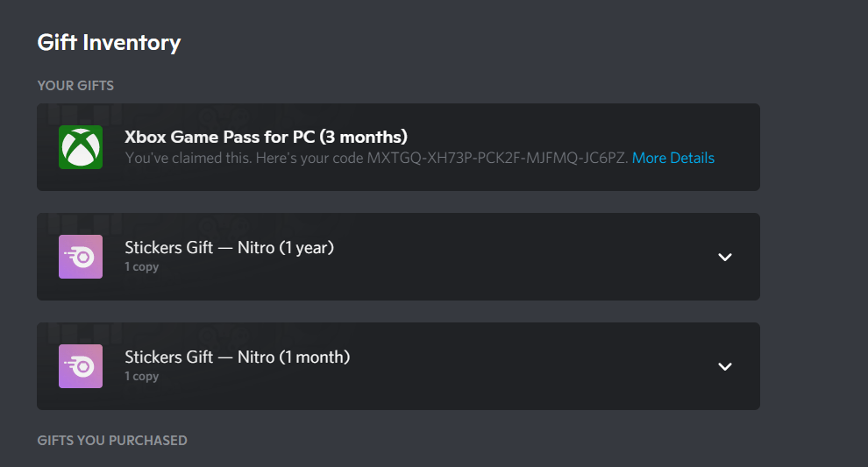The width and height of the screenshot is (868, 467).
Task: Click the GIFTS YOU PURCHASED section label
Action: click(x=111, y=440)
